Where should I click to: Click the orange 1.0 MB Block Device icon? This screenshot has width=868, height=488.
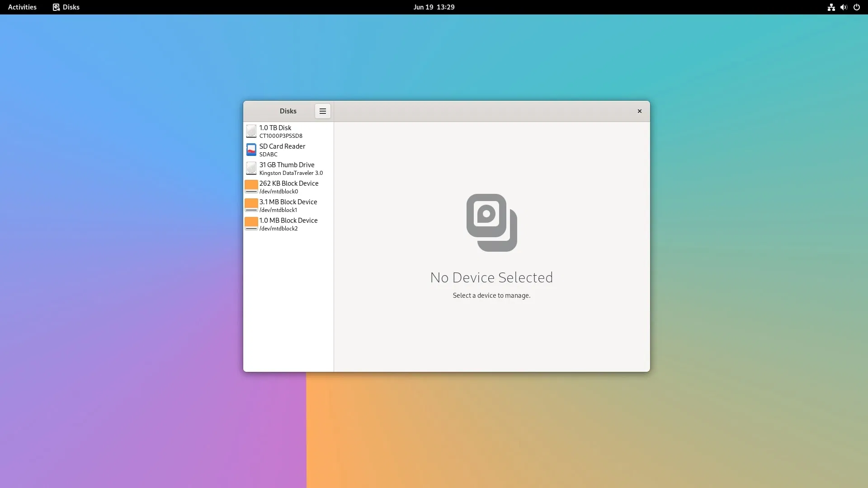pyautogui.click(x=251, y=224)
